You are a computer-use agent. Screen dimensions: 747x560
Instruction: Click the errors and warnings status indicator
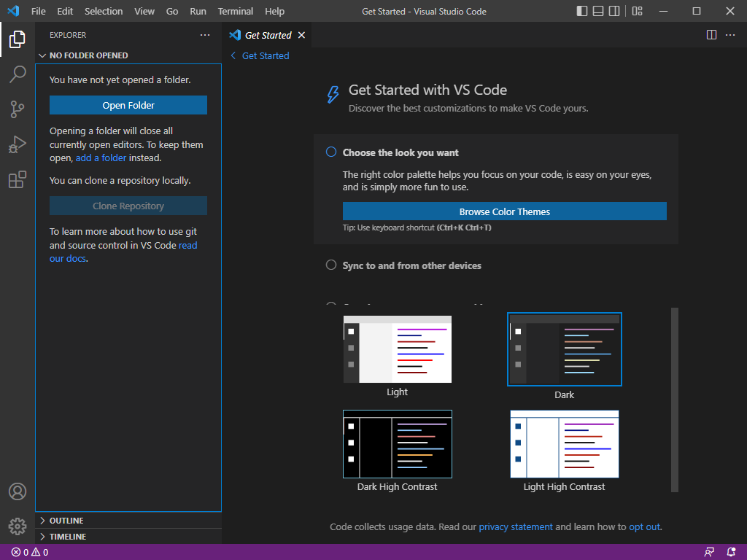pyautogui.click(x=29, y=553)
